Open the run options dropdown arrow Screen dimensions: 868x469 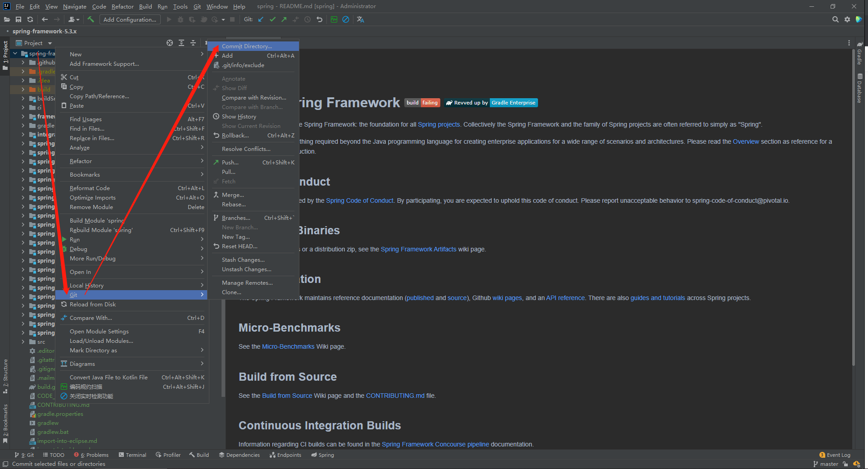pos(223,19)
